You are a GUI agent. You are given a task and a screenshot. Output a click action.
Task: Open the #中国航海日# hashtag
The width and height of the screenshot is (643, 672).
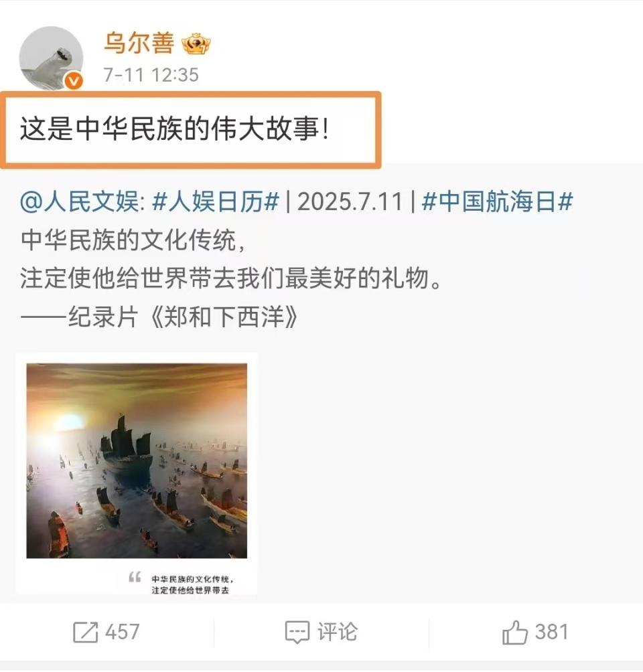pos(498,201)
